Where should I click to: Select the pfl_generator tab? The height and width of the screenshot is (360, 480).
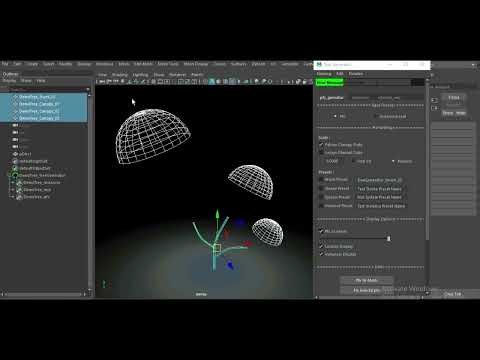pos(331,98)
